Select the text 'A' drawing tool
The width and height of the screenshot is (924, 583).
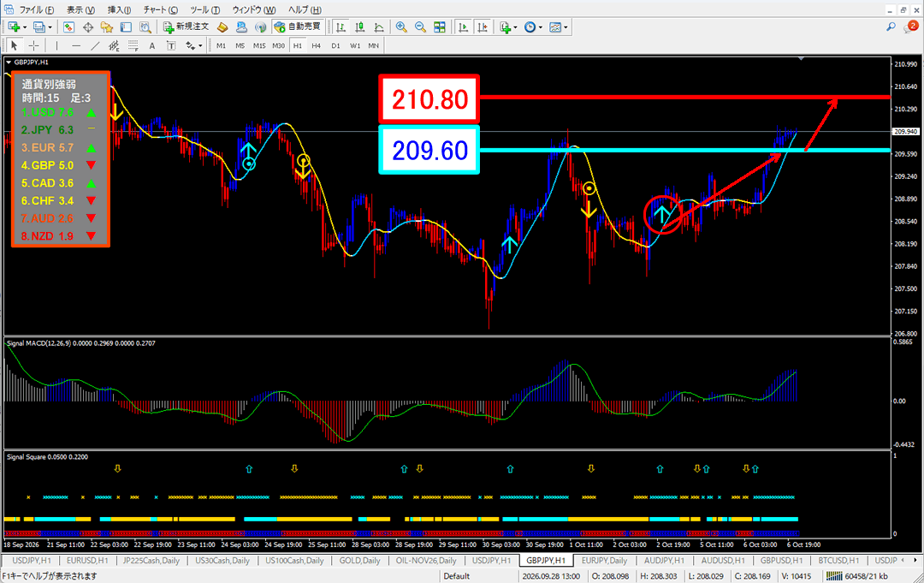[x=152, y=45]
